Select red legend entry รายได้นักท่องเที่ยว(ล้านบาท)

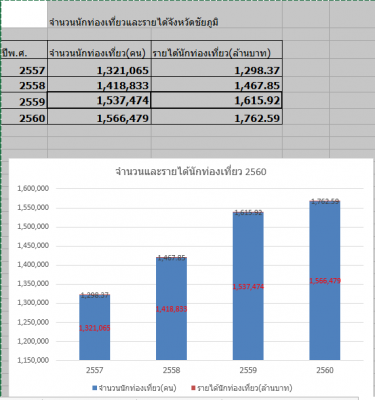[242, 388]
